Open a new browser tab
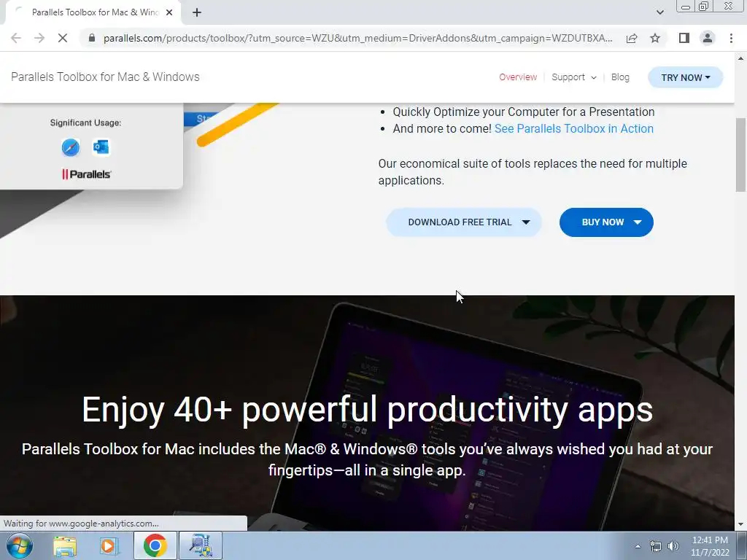Screen dimensions: 747x560 pyautogui.click(x=197, y=12)
